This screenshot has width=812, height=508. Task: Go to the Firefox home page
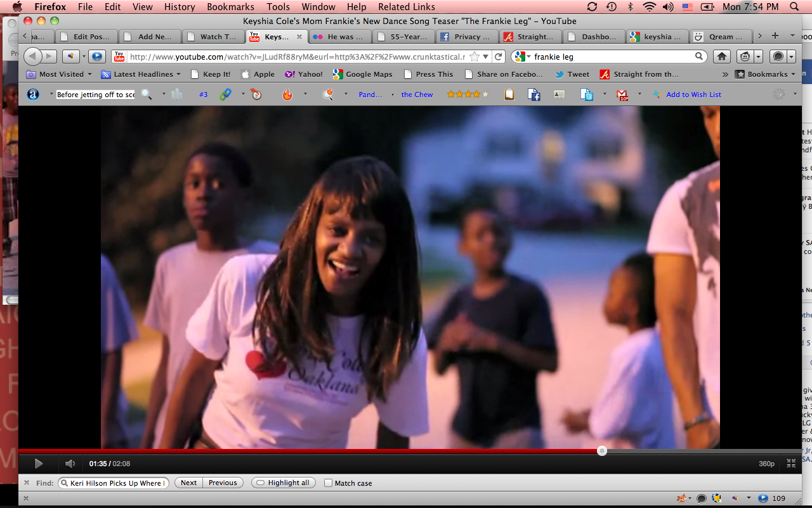click(721, 57)
